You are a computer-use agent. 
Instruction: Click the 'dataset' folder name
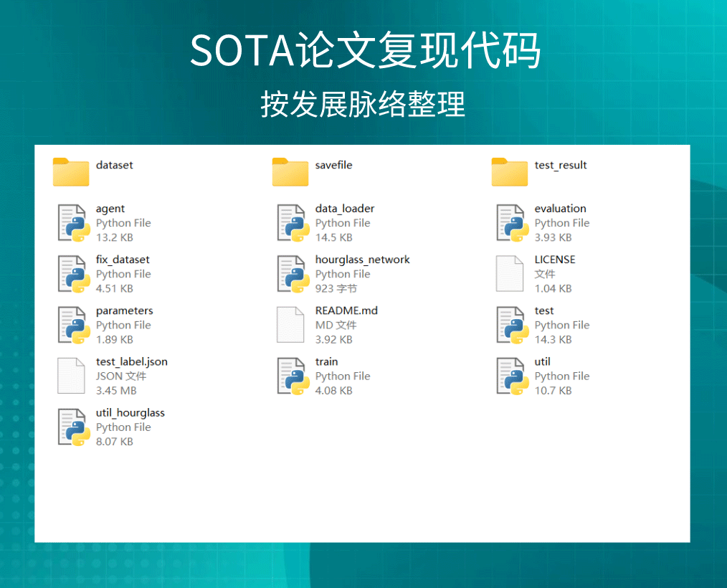click(114, 165)
